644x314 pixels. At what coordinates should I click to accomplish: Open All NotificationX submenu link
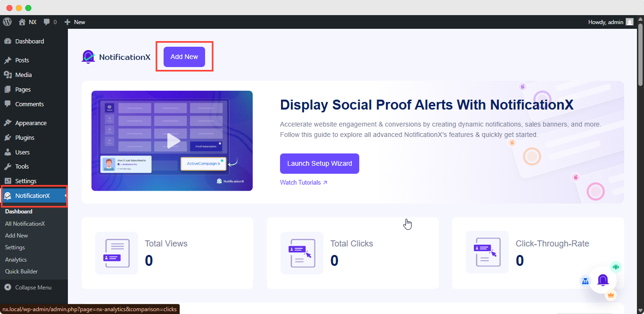point(25,224)
